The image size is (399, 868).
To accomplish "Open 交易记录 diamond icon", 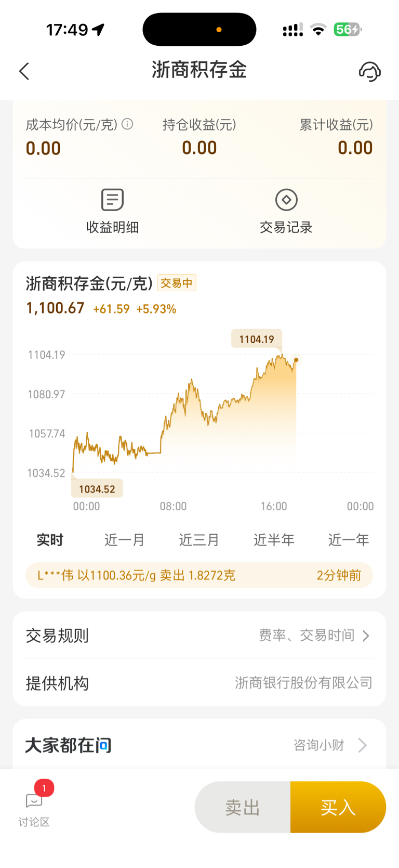I will click(x=286, y=200).
